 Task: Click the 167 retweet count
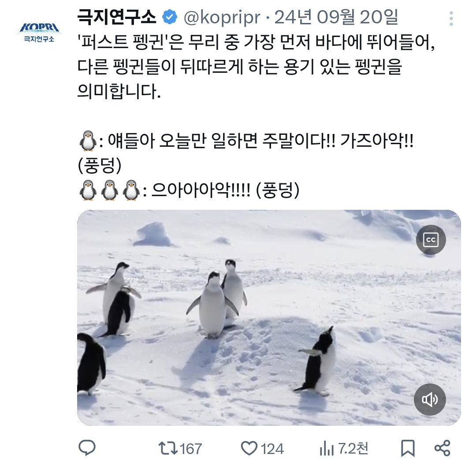pos(191,449)
